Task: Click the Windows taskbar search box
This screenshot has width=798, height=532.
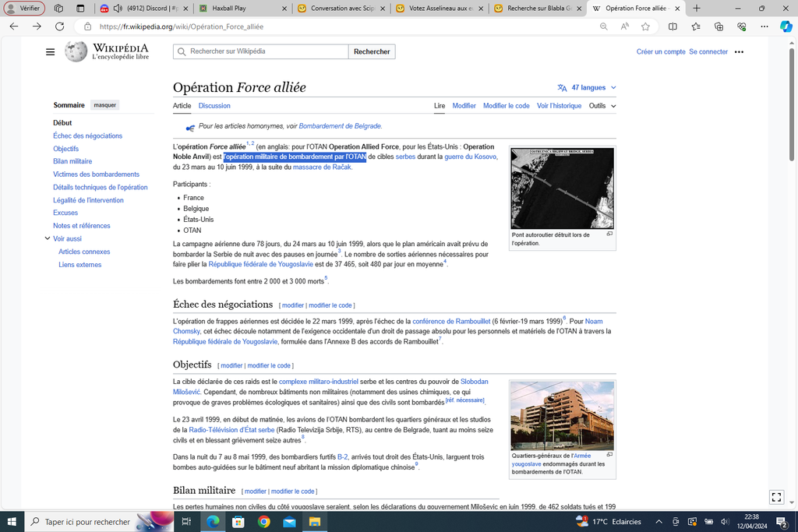Action: tap(99, 522)
